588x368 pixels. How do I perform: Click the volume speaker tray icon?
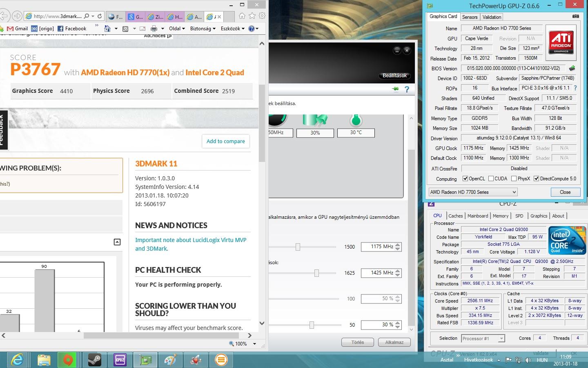(x=528, y=360)
